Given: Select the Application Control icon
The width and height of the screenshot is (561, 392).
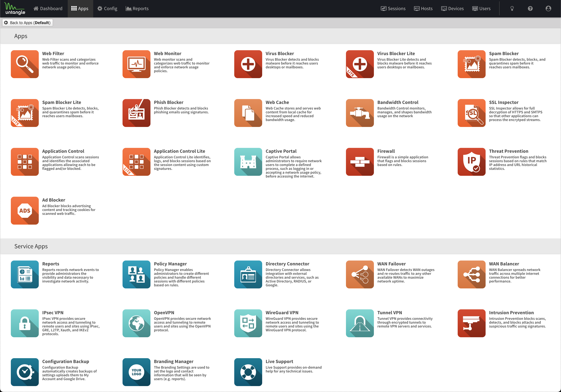Looking at the screenshot, I should (25, 162).
